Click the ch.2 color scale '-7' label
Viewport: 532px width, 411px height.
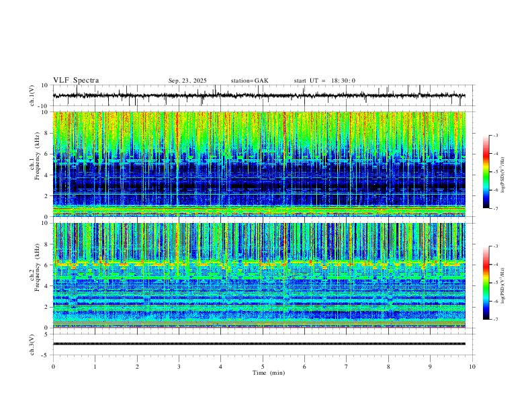click(495, 320)
